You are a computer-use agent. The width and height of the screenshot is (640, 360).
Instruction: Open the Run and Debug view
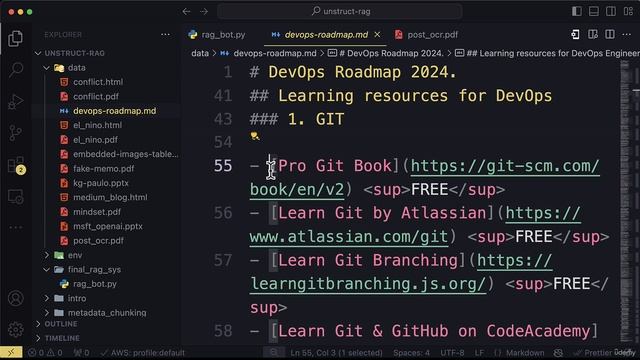tap(16, 102)
